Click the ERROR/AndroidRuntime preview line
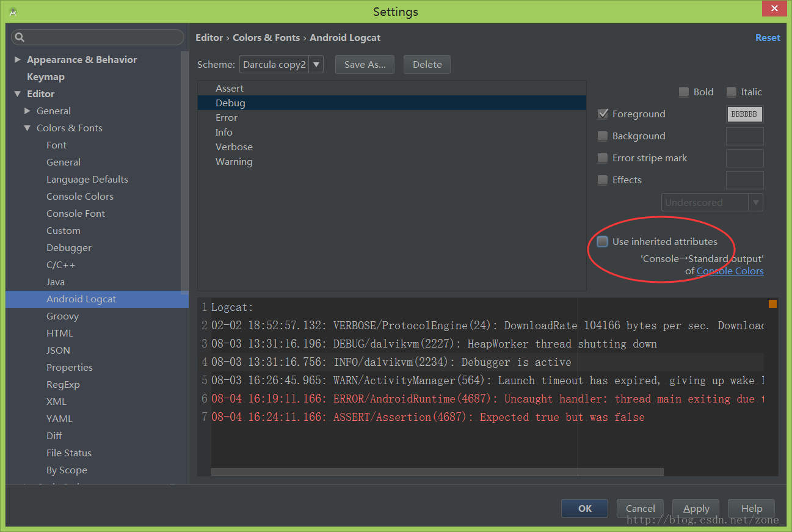The image size is (792, 532). point(487,399)
